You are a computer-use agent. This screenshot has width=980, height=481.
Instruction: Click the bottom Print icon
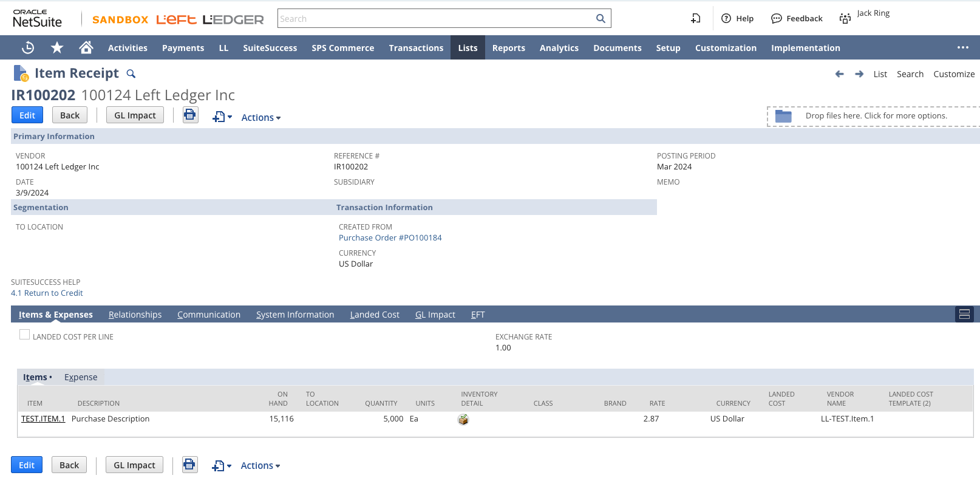pyautogui.click(x=189, y=465)
